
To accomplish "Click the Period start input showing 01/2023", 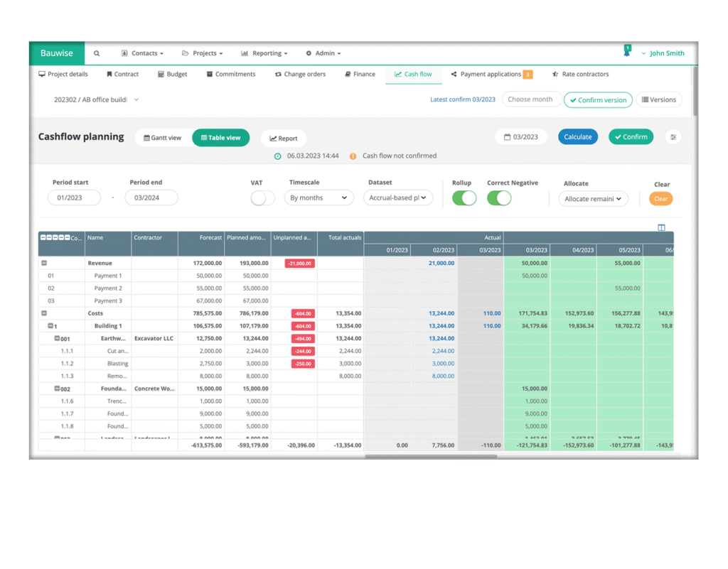I will [x=74, y=197].
